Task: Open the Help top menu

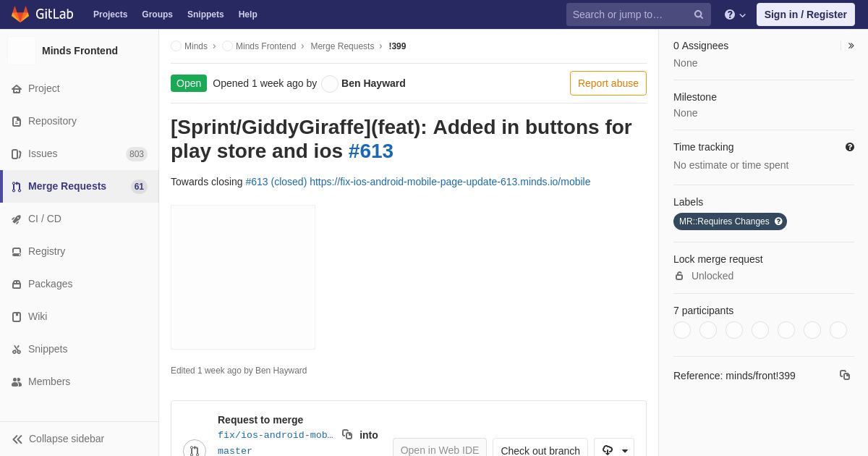Action: pos(248,14)
